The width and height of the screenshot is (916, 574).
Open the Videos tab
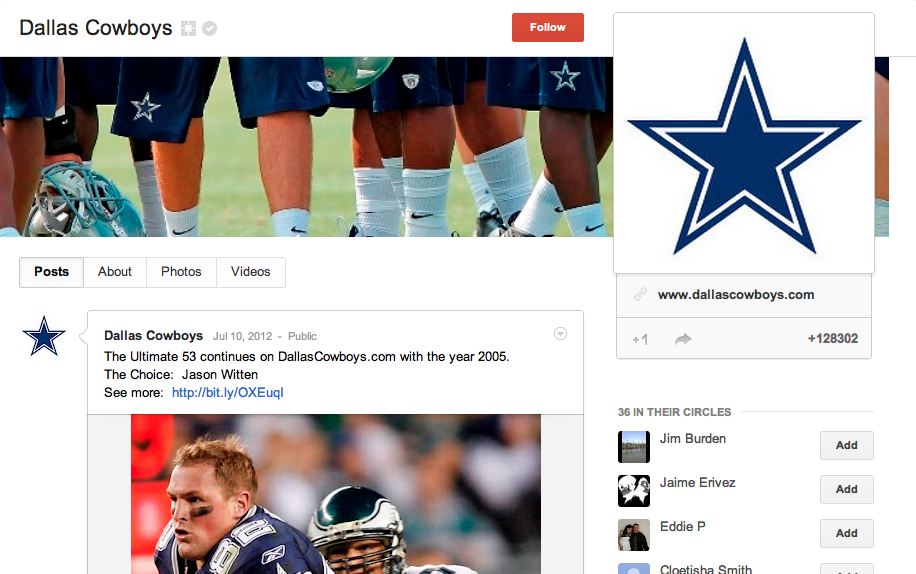pyautogui.click(x=251, y=272)
